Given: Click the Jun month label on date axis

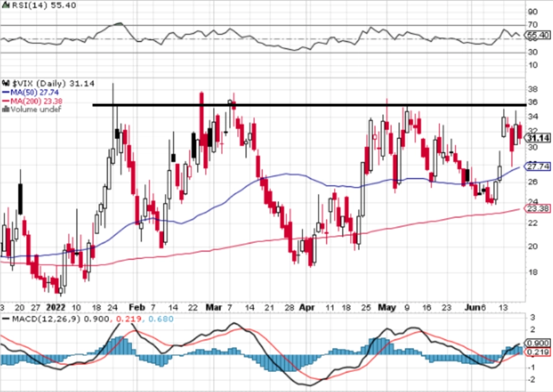Looking at the screenshot, I should tap(472, 308).
